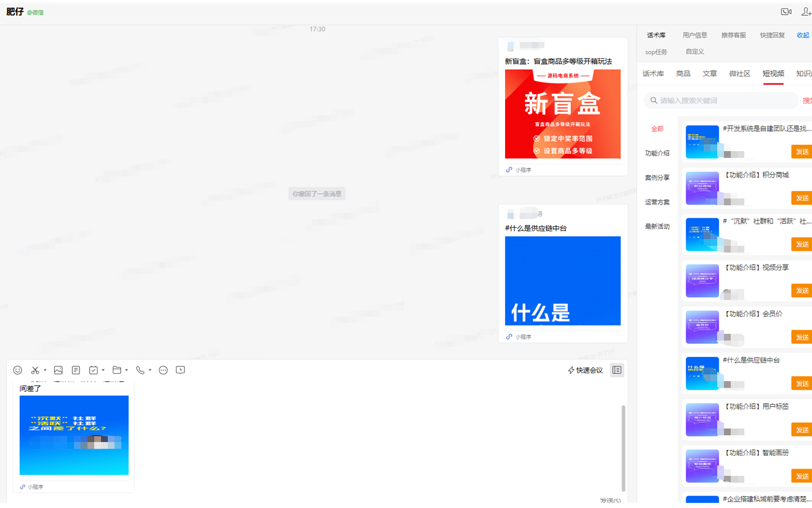Expand the phone call dropdown arrow
The image size is (812, 508).
coord(150,370)
